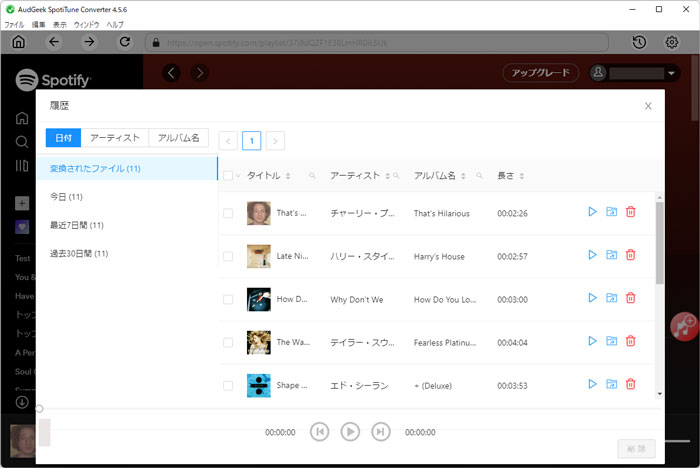The image size is (700, 468).
Task: Check the That's Hilarious row checkbox
Action: [228, 213]
